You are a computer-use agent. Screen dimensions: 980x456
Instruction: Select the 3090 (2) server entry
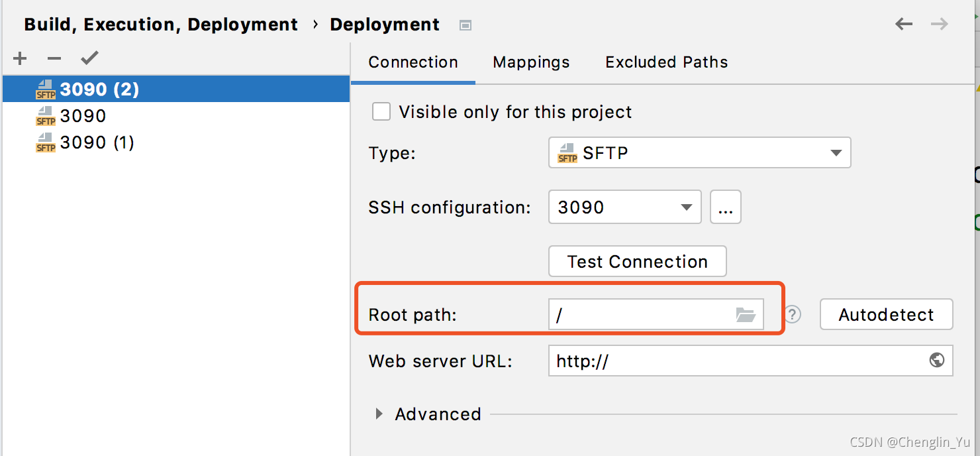(176, 89)
